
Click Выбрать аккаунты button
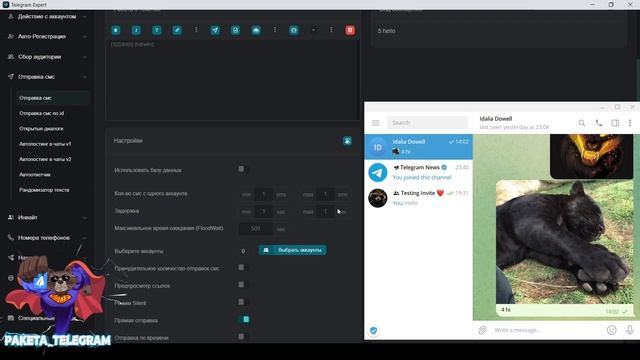293,250
